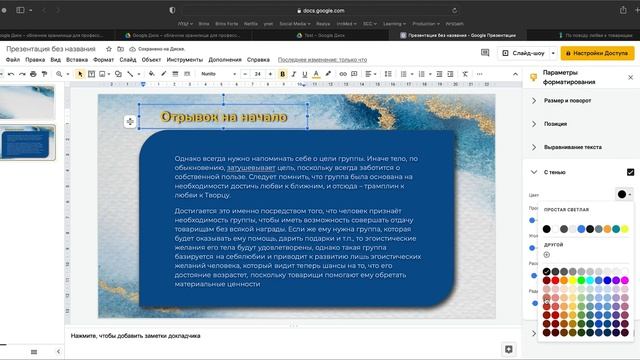Image resolution: width=640 pixels, height=360 pixels.
Task: Expand "Размер и поворот" section
Action: (567, 100)
